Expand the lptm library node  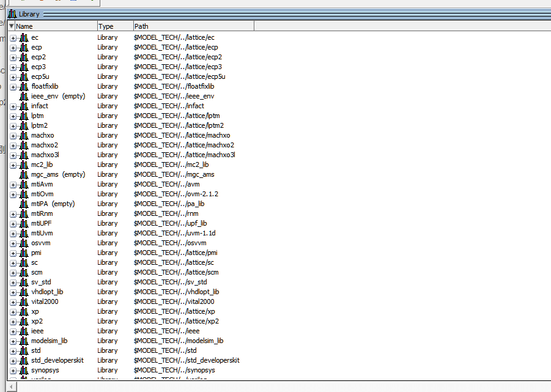[13, 116]
